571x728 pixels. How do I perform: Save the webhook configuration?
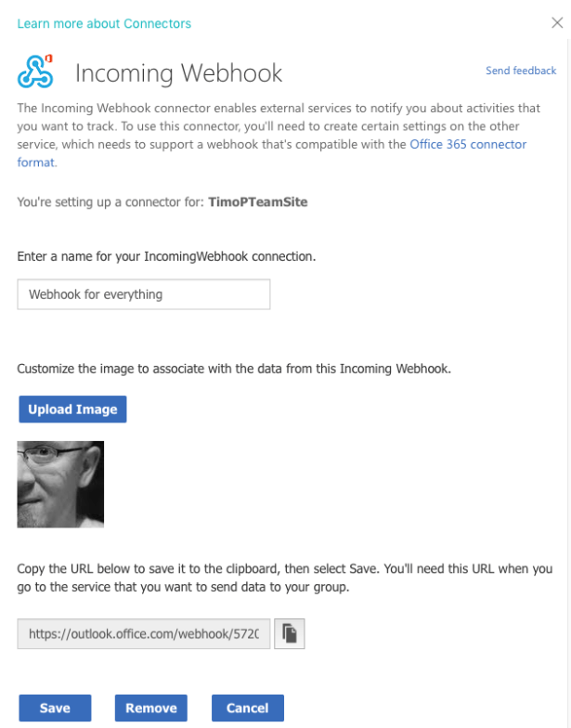pos(55,708)
